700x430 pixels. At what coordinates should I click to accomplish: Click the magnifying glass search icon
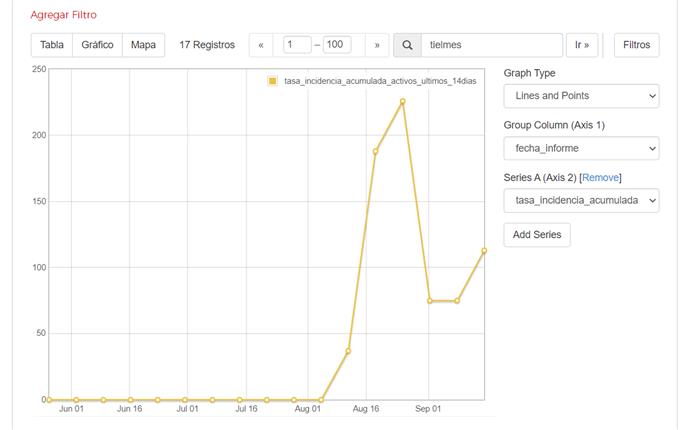(x=407, y=45)
